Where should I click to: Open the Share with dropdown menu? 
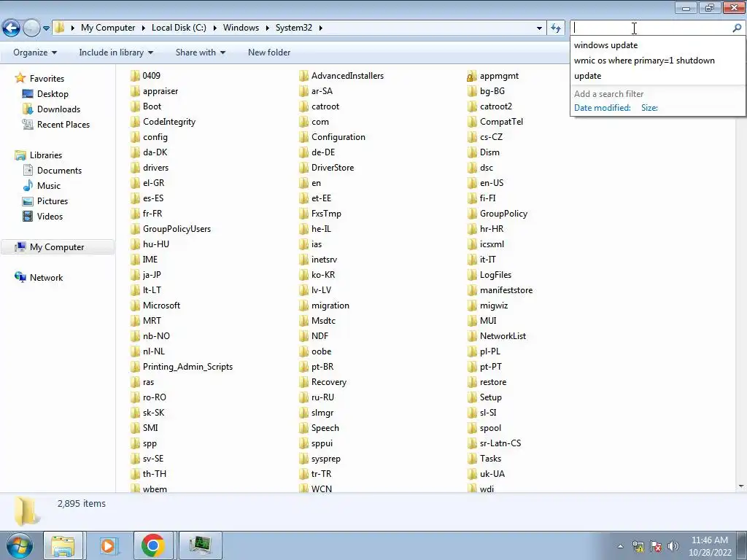point(200,52)
